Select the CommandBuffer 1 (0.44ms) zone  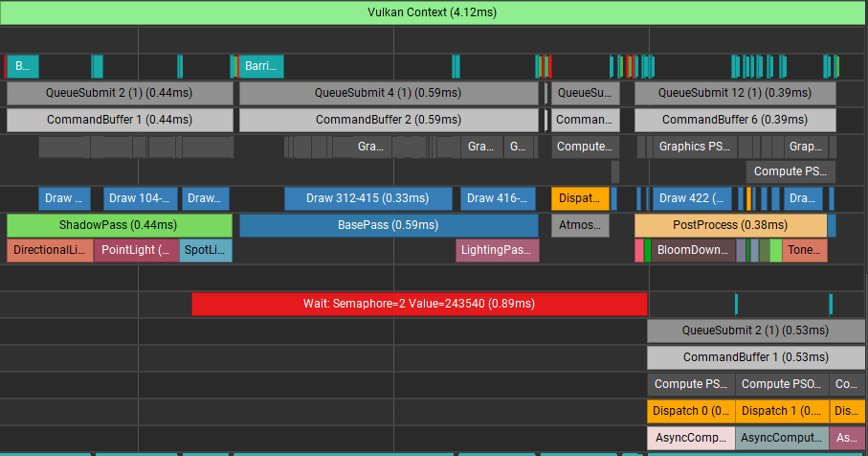tap(120, 120)
